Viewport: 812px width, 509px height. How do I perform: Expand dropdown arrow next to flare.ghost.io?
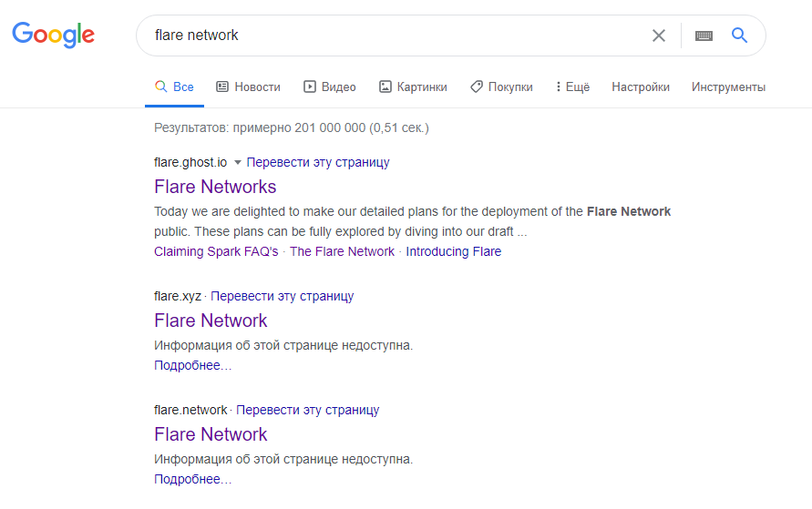point(238,163)
